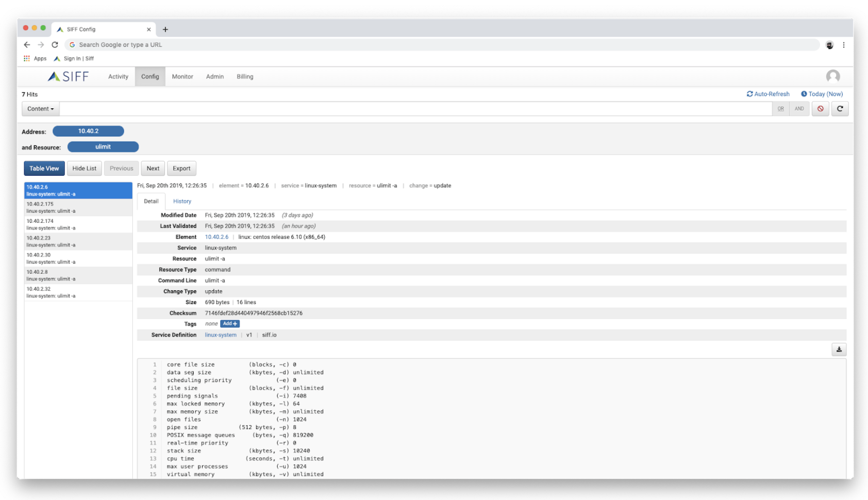Click the 'POSIX message queues' output line
Image resolution: width=868 pixels, height=500 pixels.
(x=240, y=435)
